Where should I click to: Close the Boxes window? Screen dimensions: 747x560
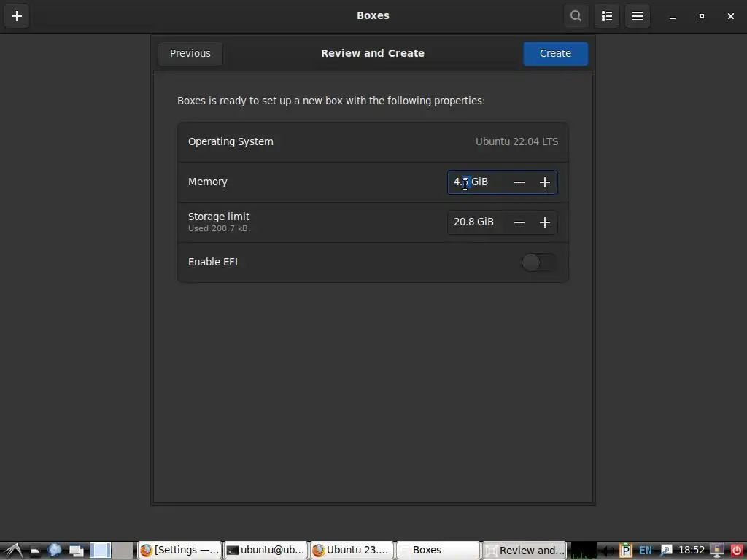click(731, 16)
